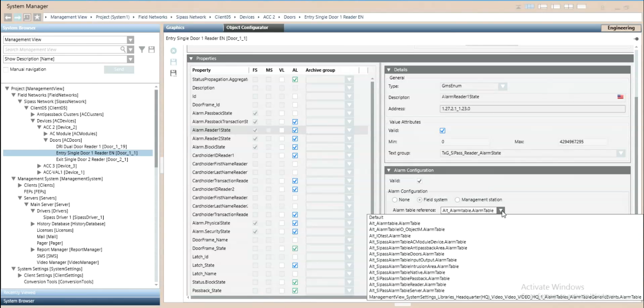Open the Text group dropdown arrow
Image resolution: width=644 pixels, height=308 pixels.
(x=621, y=153)
